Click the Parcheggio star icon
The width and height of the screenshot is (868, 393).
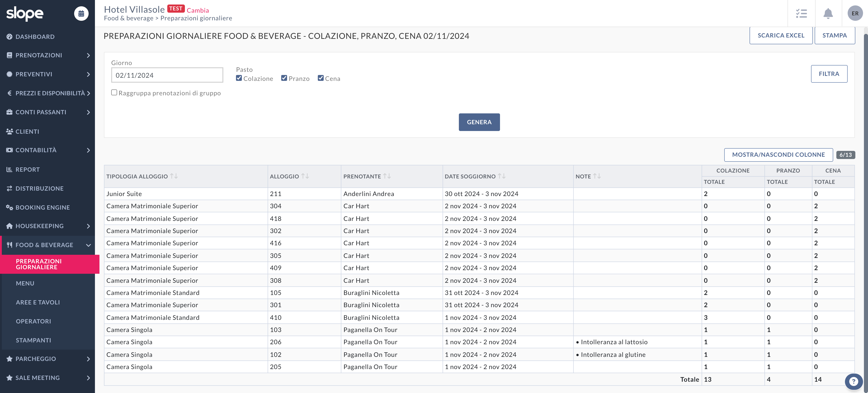pos(9,359)
